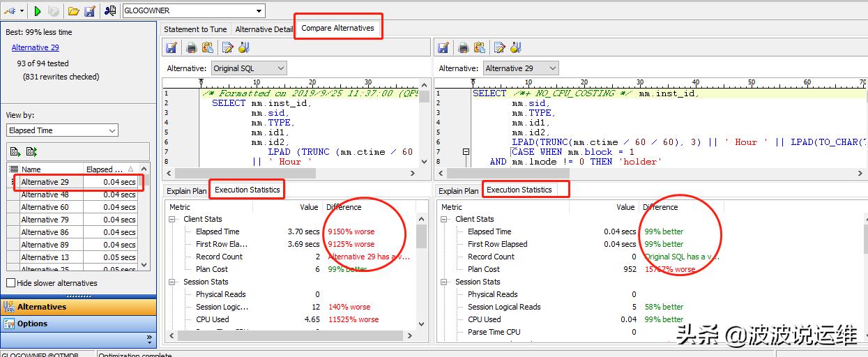Click right pane Plan Cost 952 value
Image resolution: width=868 pixels, height=357 pixels.
630,269
